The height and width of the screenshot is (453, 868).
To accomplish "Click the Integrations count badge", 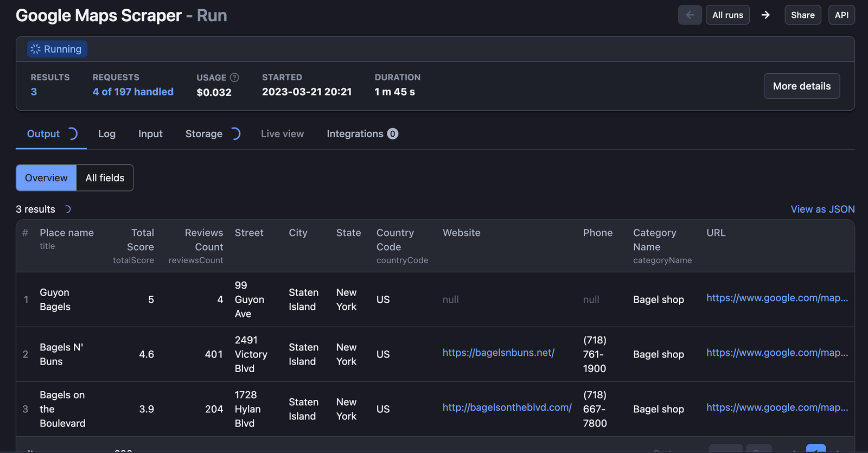I will (392, 134).
